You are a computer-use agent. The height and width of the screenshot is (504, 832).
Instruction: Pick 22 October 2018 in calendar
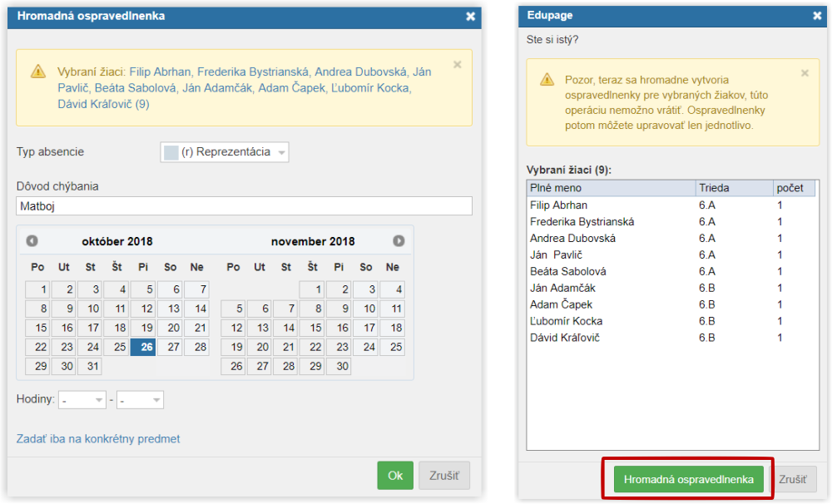tap(37, 347)
